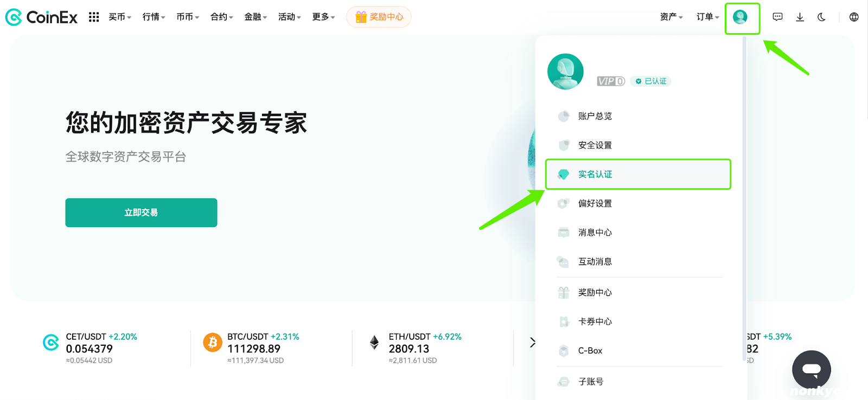The height and width of the screenshot is (400, 868).
Task: Click the 奖励中心 button in header
Action: pos(379,17)
